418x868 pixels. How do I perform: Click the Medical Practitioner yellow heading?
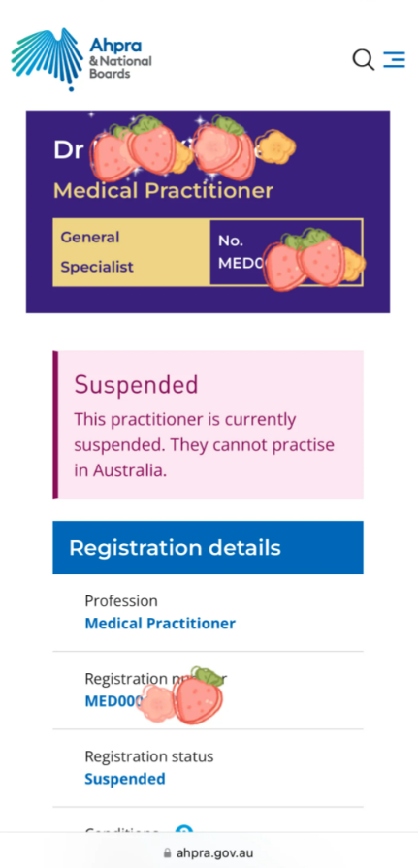(163, 191)
